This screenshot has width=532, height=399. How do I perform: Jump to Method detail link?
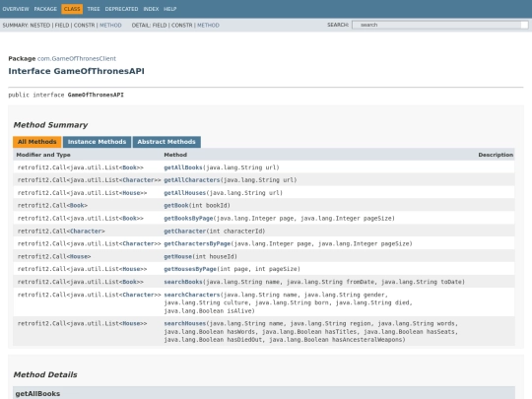[x=208, y=25]
